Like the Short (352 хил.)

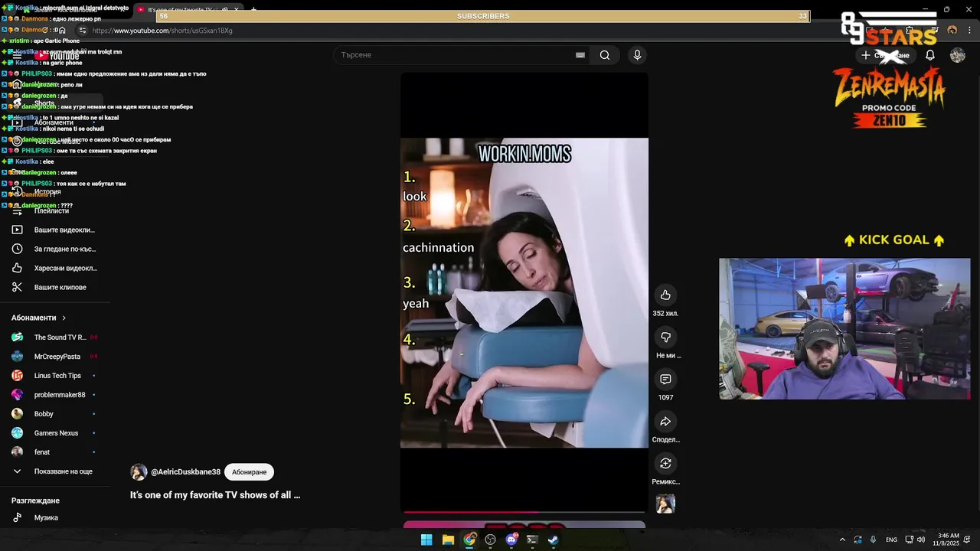(x=665, y=295)
